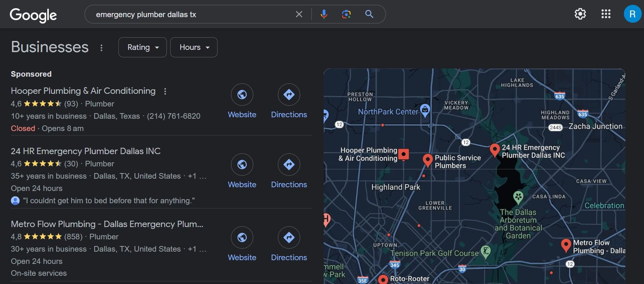Open ad options for Hooper Plumbing listing
The width and height of the screenshot is (644, 284).
point(165,91)
